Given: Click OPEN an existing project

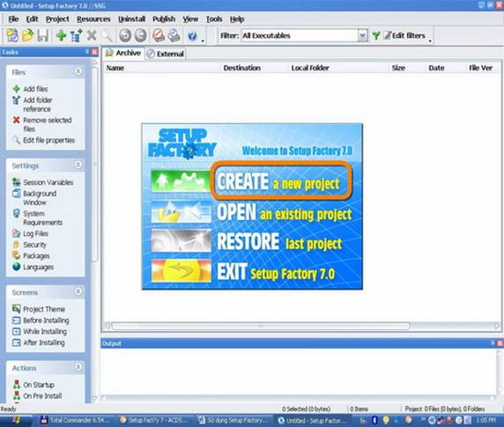Looking at the screenshot, I should pyautogui.click(x=284, y=213).
